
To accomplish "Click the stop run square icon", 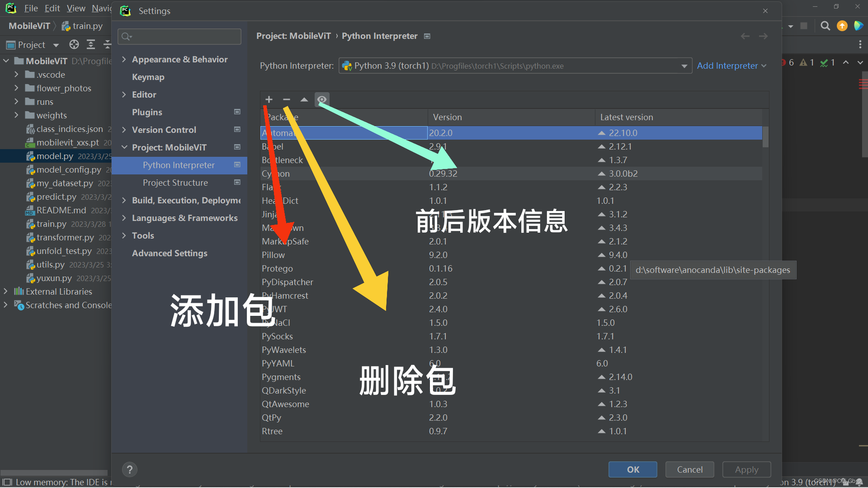I will [804, 26].
